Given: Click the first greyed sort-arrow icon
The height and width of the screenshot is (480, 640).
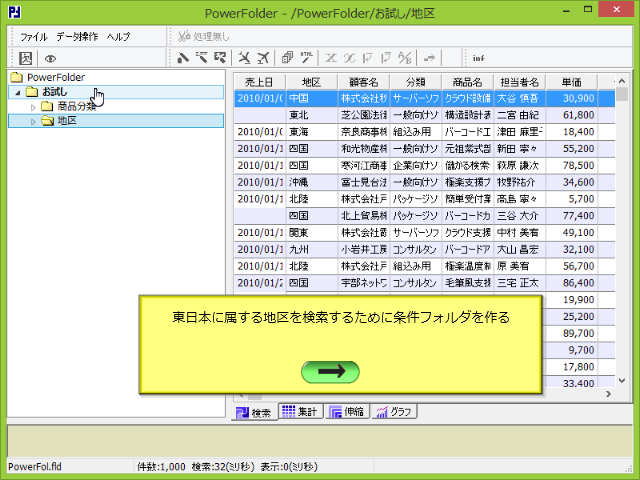Looking at the screenshot, I should pyautogui.click(x=368, y=58).
